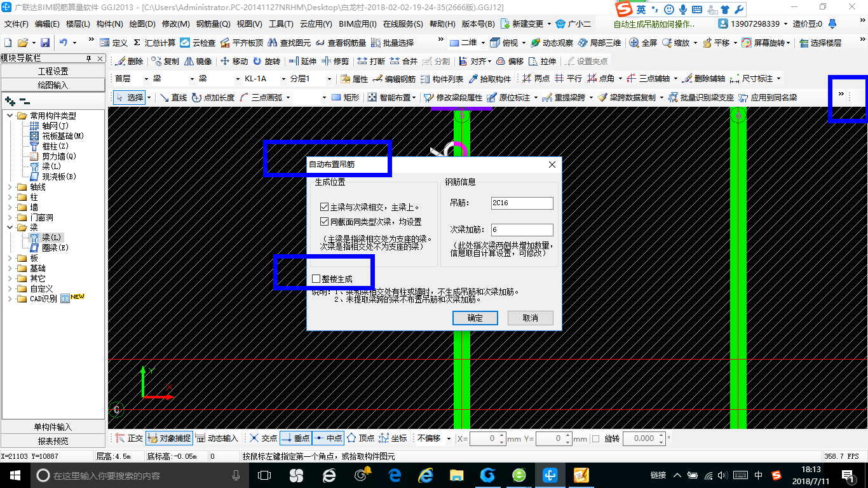Switch to 工程设置 panel tab
This screenshot has width=868, height=488.
(x=53, y=71)
